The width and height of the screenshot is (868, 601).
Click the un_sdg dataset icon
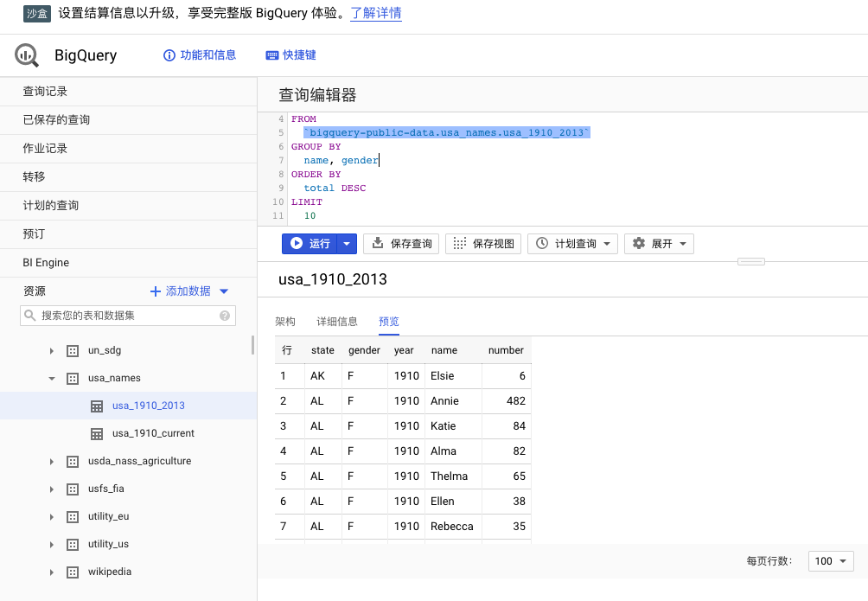point(73,350)
